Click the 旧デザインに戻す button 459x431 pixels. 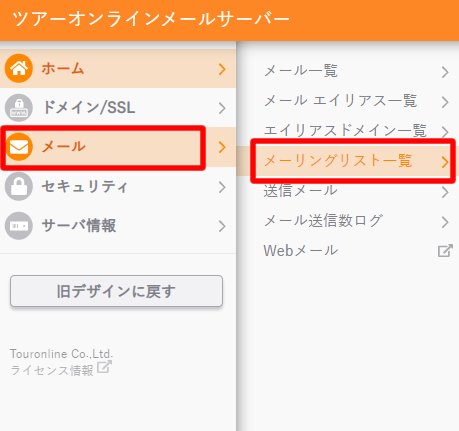click(116, 291)
